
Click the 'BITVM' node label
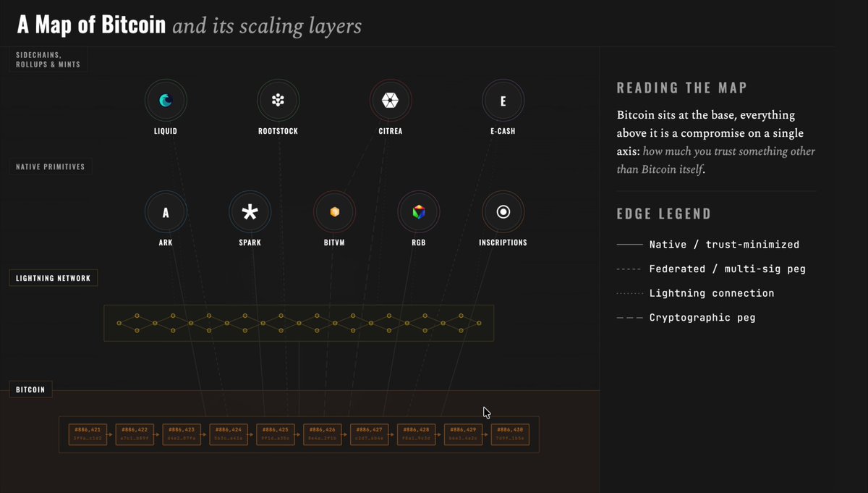click(334, 243)
